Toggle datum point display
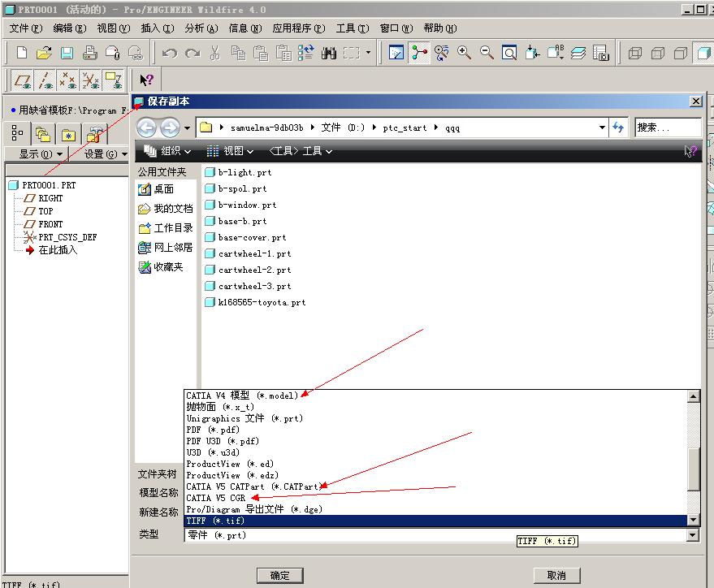This screenshot has width=714, height=588. (x=67, y=80)
